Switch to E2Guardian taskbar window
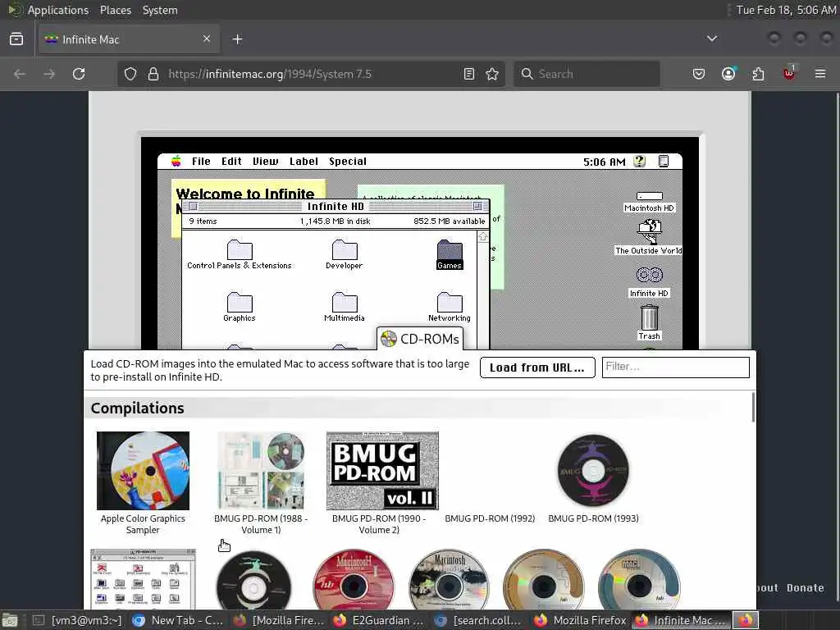Image resolution: width=840 pixels, height=630 pixels. pyautogui.click(x=379, y=620)
